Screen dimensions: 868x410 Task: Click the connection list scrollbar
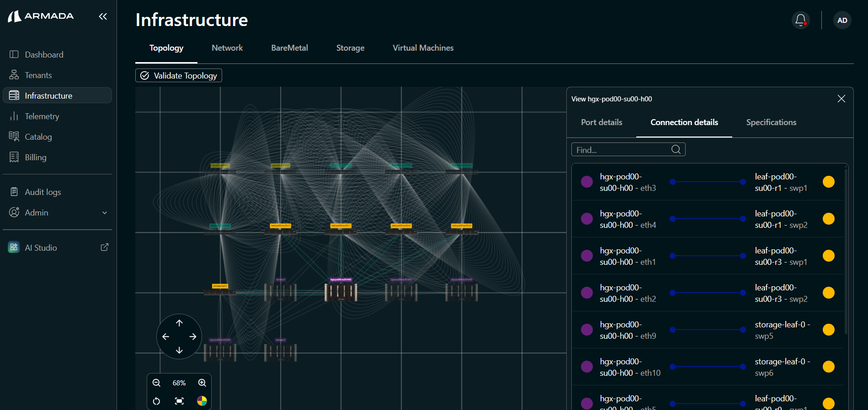(x=846, y=251)
